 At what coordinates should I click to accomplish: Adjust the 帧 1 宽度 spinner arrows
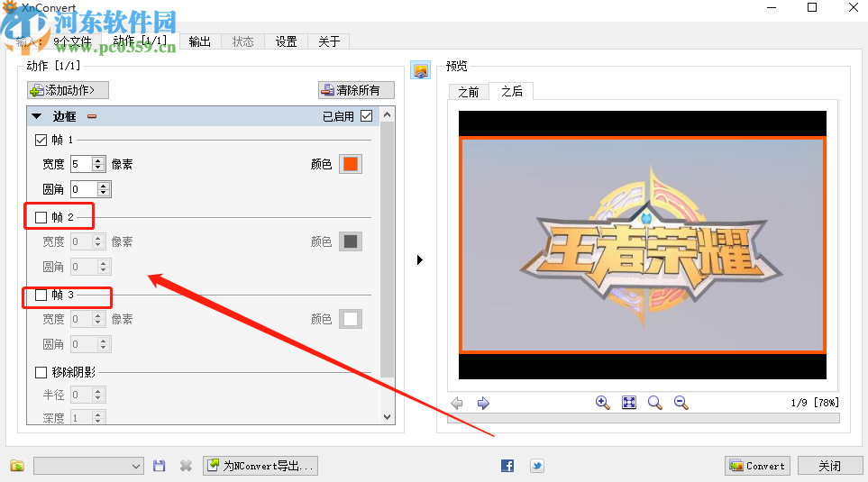pos(98,164)
